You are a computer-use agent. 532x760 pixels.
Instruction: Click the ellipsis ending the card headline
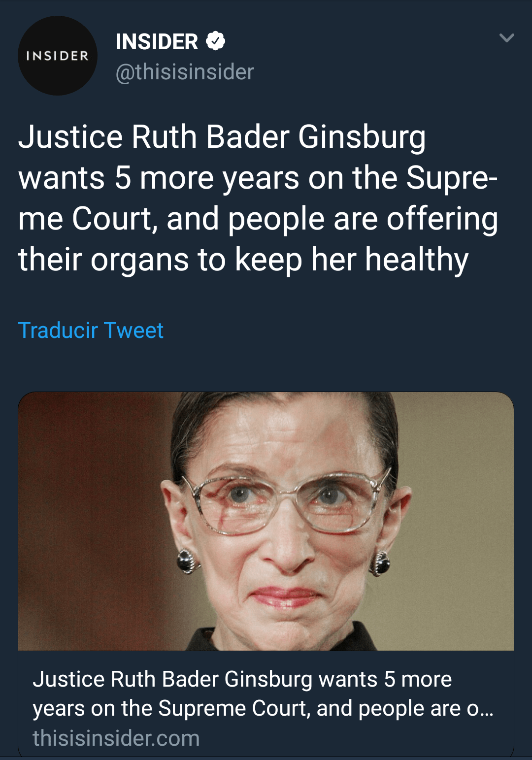[x=486, y=709]
